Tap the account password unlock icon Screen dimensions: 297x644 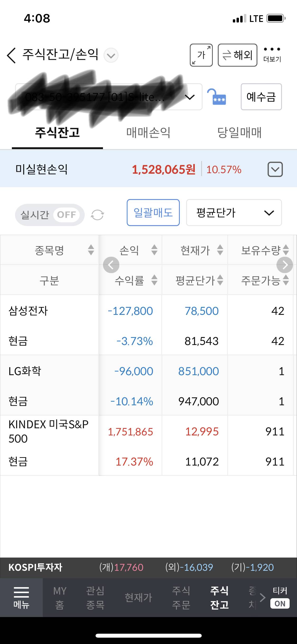click(x=216, y=97)
